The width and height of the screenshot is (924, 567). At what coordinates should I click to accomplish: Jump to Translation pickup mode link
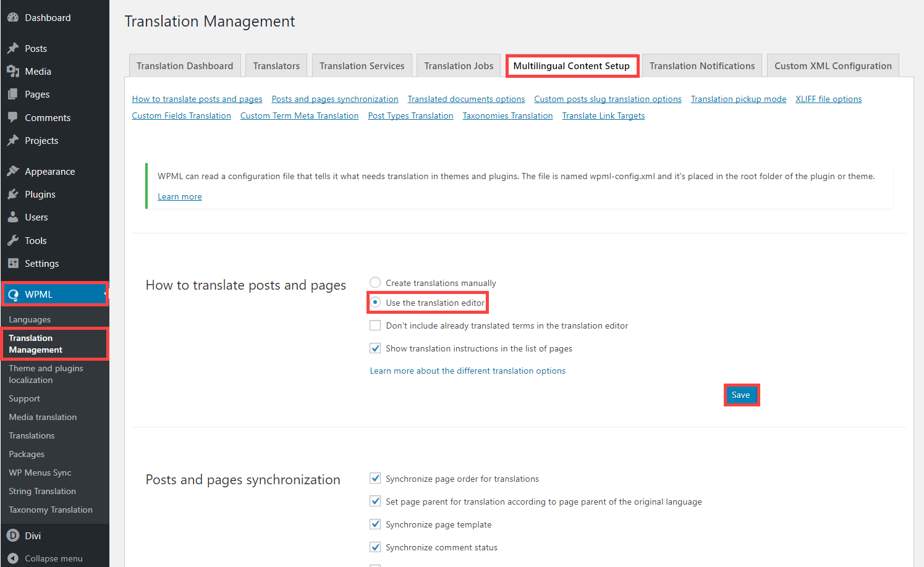point(739,99)
